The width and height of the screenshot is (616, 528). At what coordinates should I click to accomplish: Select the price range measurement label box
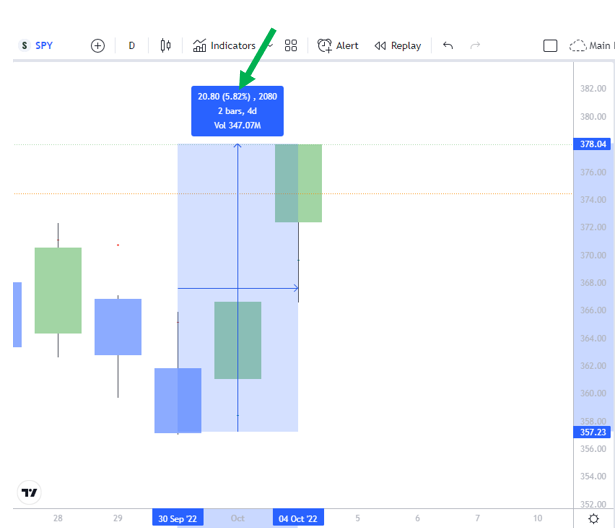(237, 111)
